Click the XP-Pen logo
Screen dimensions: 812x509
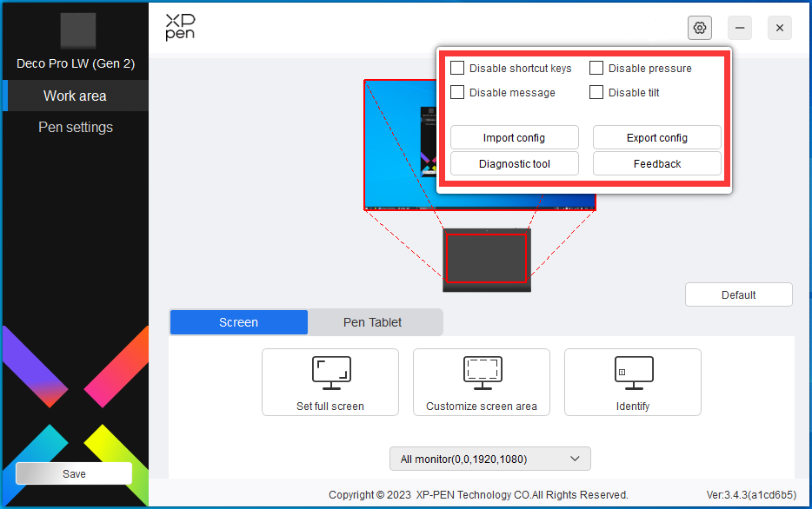(180, 28)
